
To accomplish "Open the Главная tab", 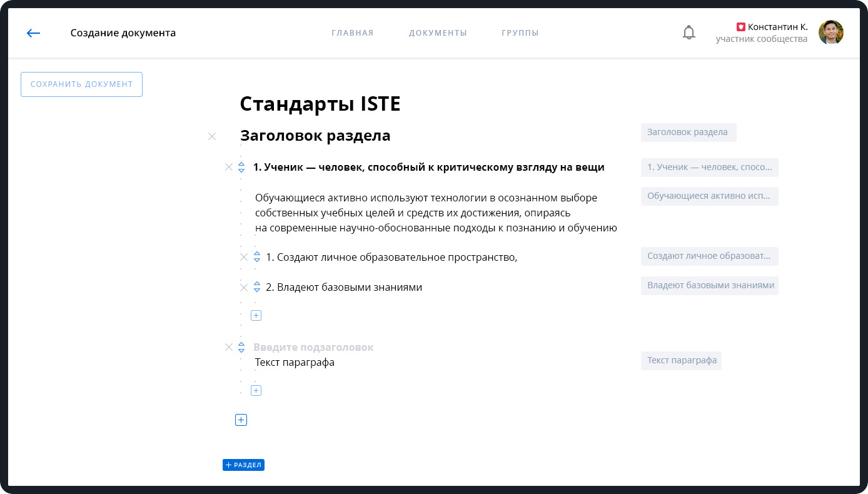I will coord(353,33).
